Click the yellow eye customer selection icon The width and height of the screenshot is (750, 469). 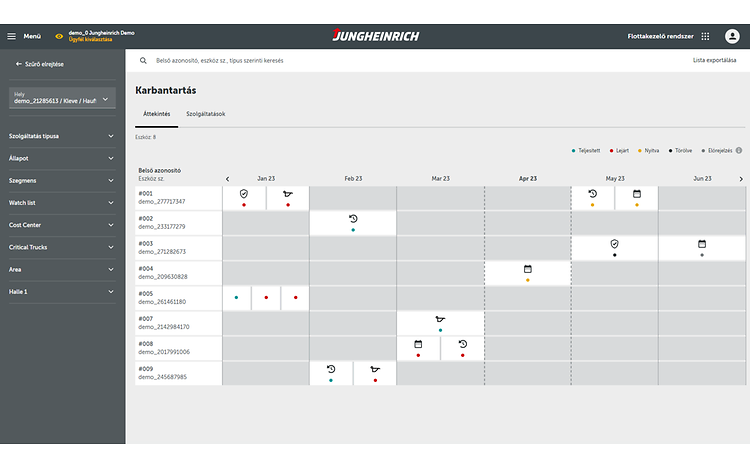click(x=59, y=36)
